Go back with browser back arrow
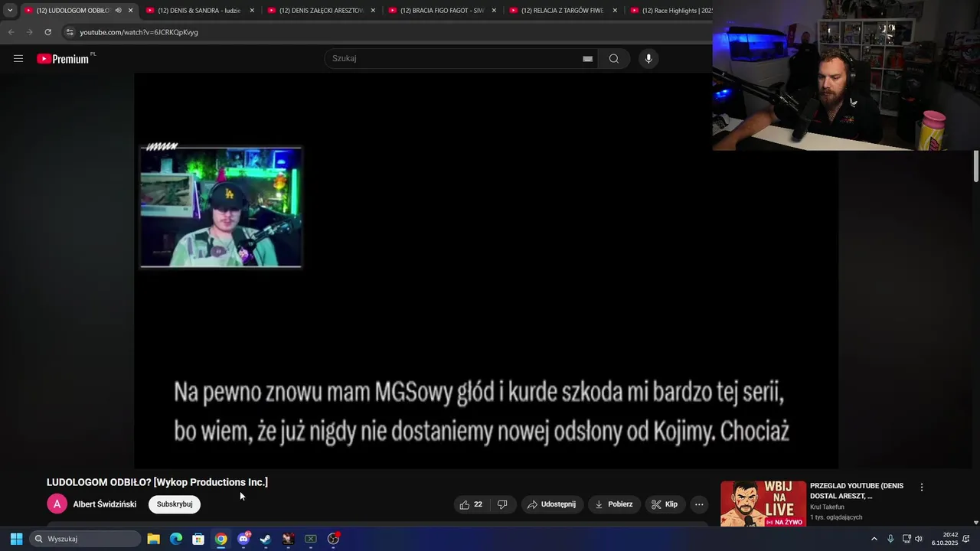The height and width of the screenshot is (551, 980). [x=11, y=32]
